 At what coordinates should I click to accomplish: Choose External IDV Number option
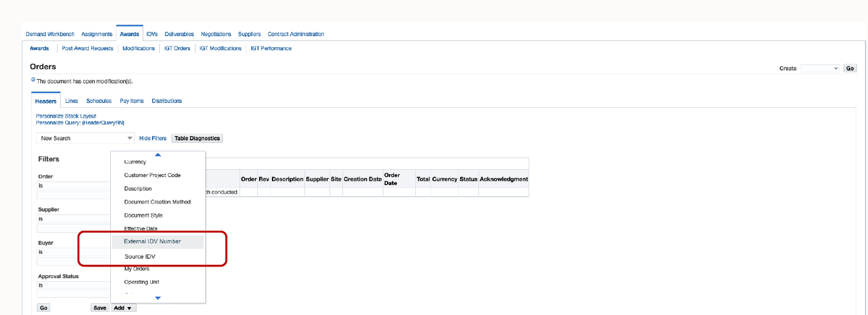pos(158,241)
